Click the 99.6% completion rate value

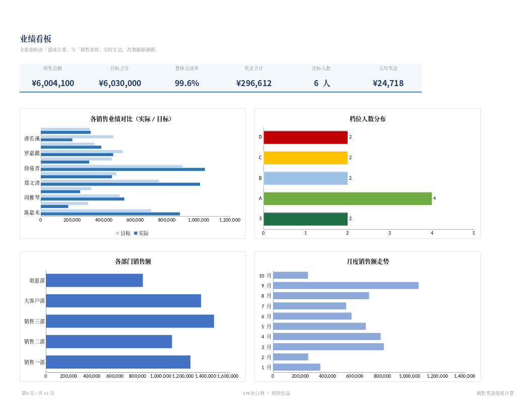pos(187,83)
